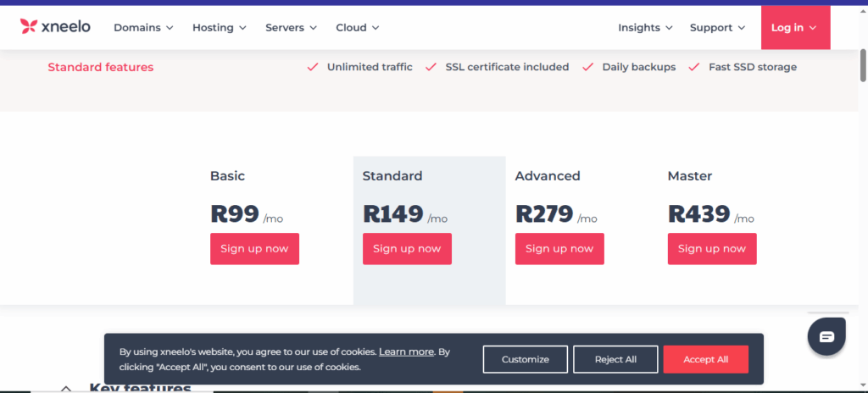The image size is (868, 393).
Task: Open the Hosting dropdown menu
Action: (x=220, y=27)
